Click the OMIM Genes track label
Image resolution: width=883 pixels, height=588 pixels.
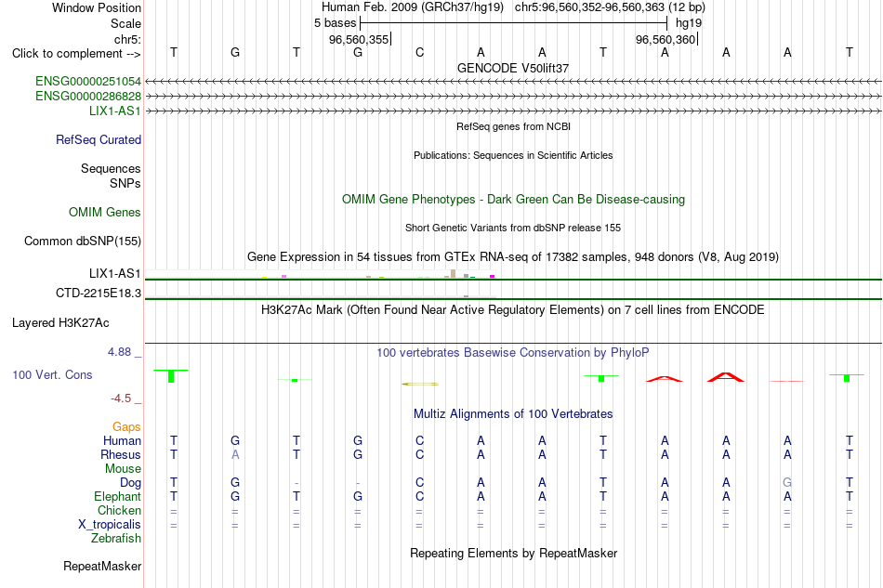coord(105,212)
